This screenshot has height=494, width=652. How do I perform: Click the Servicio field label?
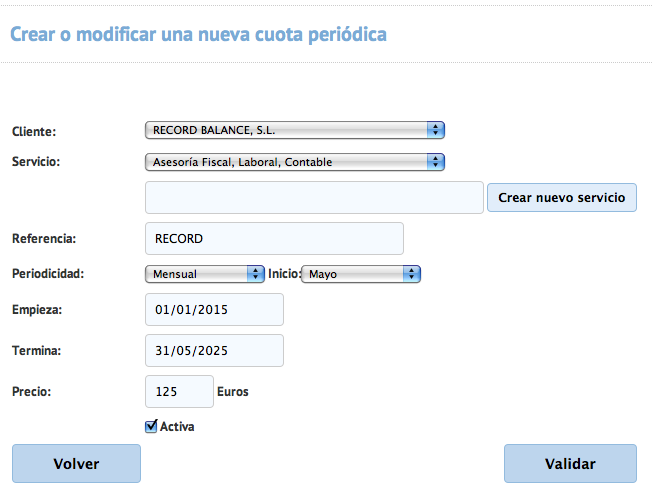(36, 162)
